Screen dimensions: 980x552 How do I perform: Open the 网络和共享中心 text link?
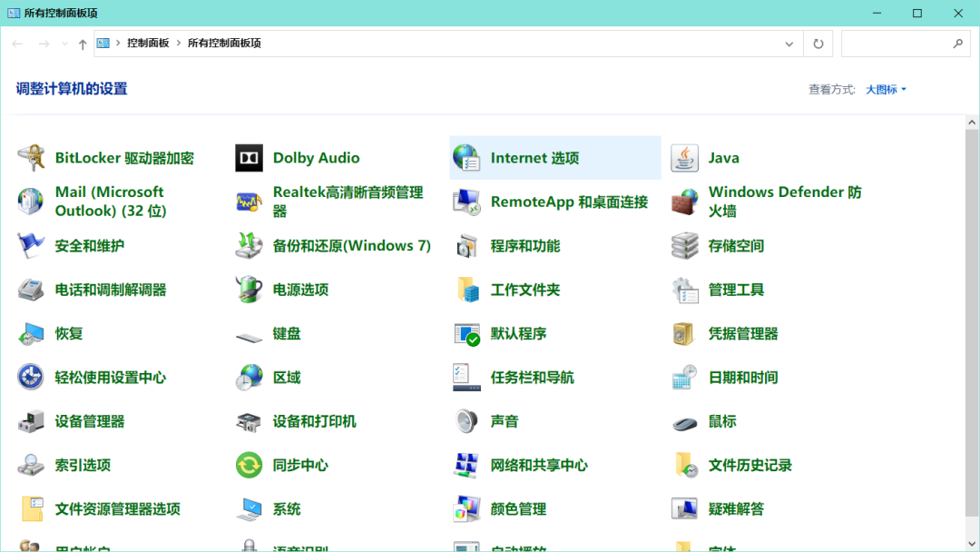pos(539,465)
